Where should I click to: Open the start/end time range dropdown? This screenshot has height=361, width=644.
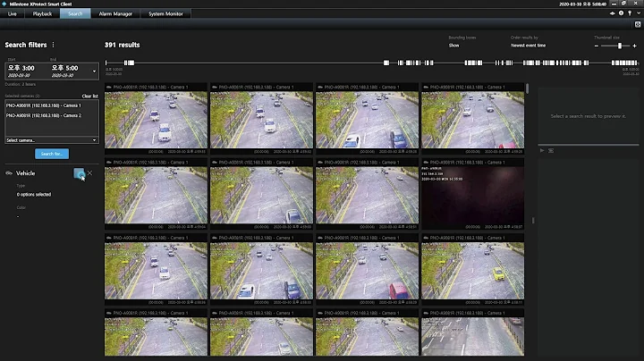pos(95,71)
